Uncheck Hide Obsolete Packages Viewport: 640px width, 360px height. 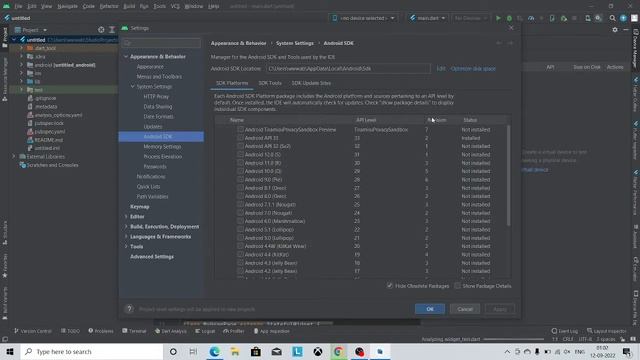[x=390, y=286]
